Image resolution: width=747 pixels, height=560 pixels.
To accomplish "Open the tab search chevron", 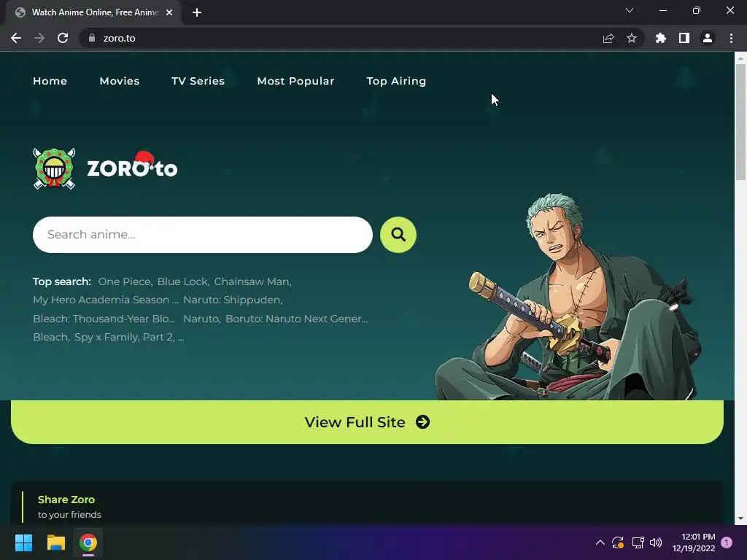I will [629, 10].
